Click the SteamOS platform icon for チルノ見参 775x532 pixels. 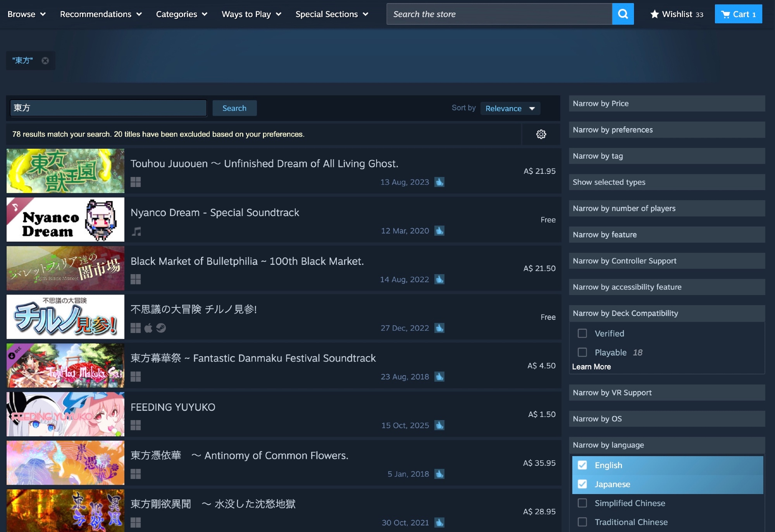point(161,328)
